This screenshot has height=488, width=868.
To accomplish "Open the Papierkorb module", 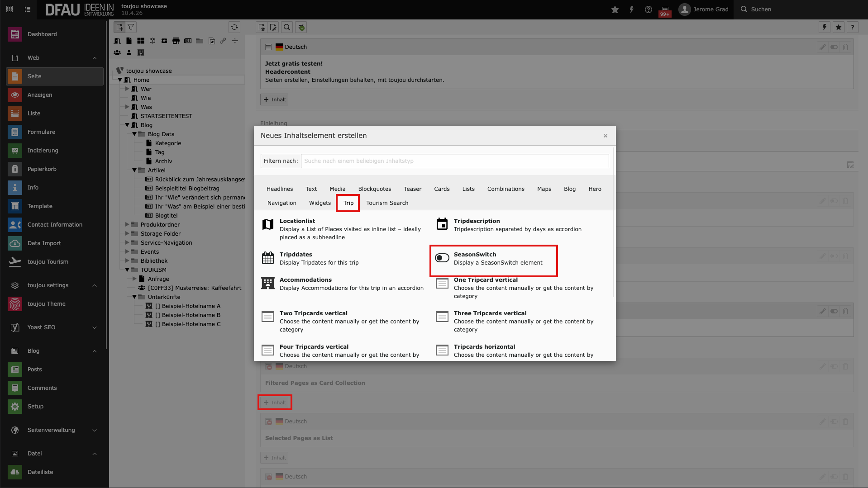I will click(x=42, y=169).
